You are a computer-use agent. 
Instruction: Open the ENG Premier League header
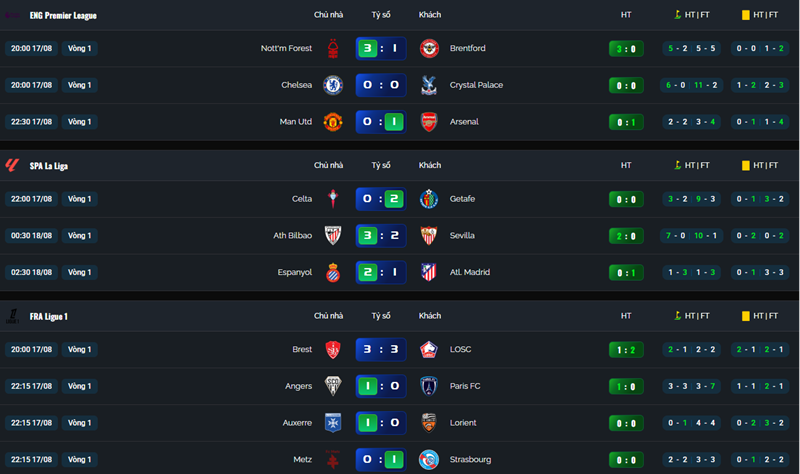(63, 15)
